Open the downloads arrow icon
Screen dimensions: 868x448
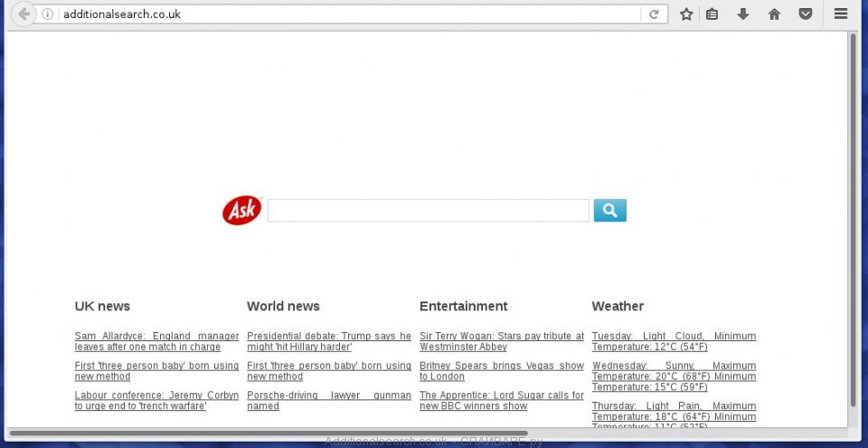pos(743,14)
